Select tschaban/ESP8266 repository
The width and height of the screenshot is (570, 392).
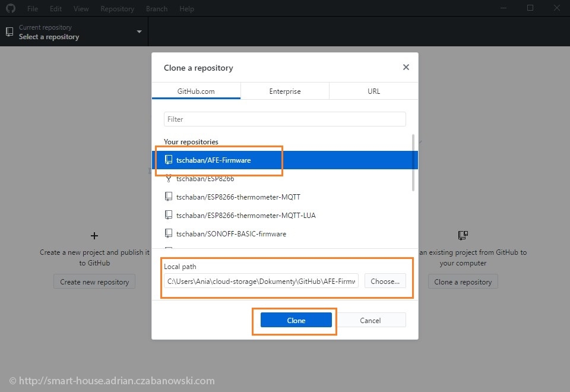tap(285, 179)
